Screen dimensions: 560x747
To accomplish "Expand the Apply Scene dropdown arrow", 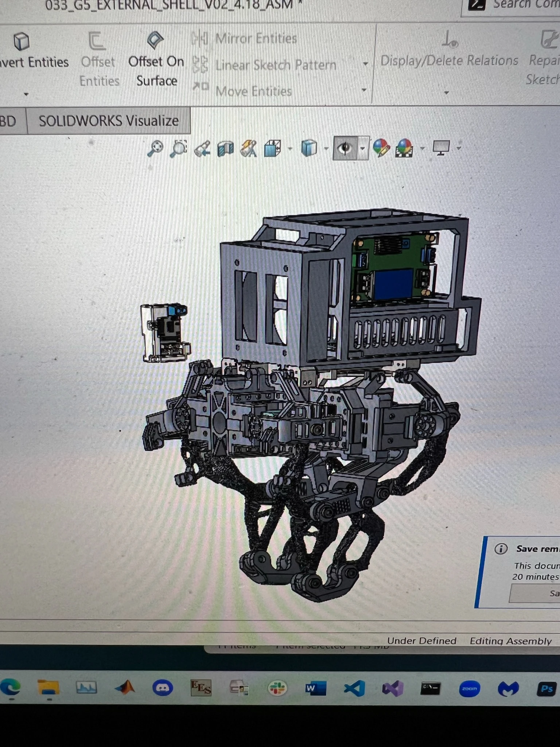I will tap(422, 148).
